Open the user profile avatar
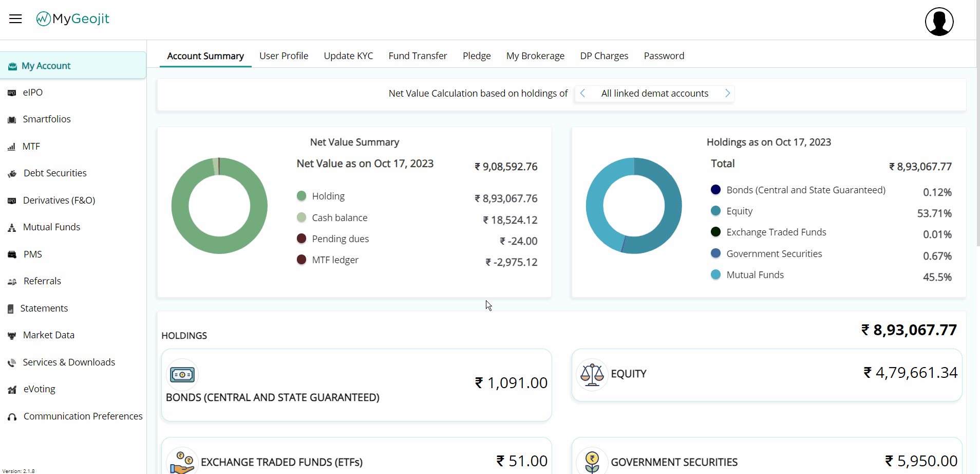This screenshot has width=980, height=474. (939, 22)
